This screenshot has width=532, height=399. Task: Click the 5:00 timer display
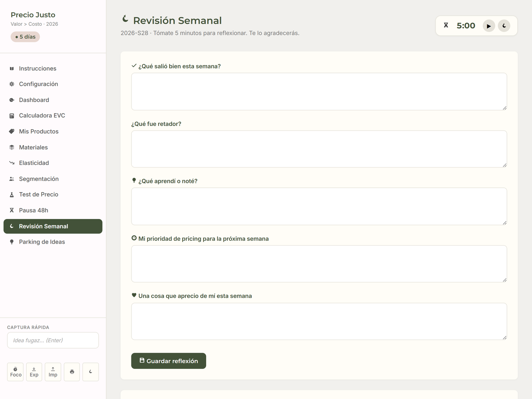(466, 26)
